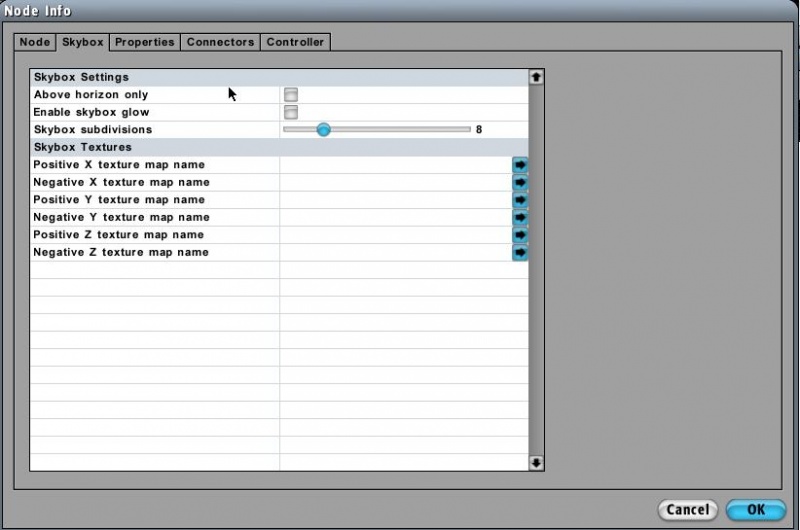
Task: Click arrow icon for Negative X texture map
Action: pos(520,183)
